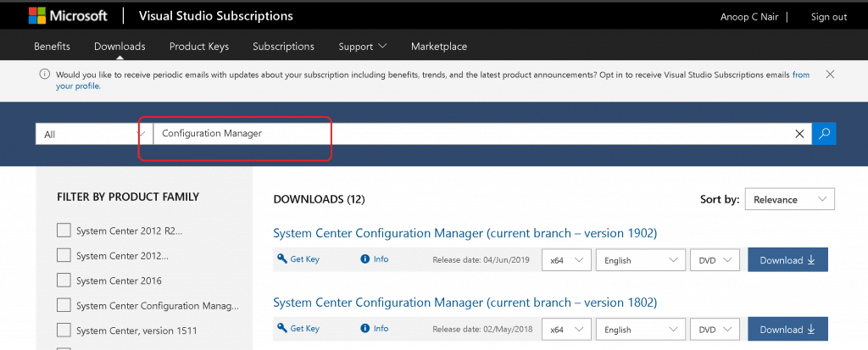Image resolution: width=868 pixels, height=350 pixels.
Task: Click the Visual Studio Subscriptions title
Action: (216, 16)
